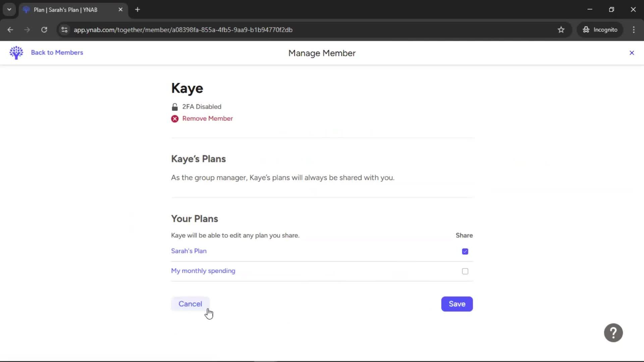Click the Kaye's Plans heading
The image size is (644, 362).
point(198,159)
